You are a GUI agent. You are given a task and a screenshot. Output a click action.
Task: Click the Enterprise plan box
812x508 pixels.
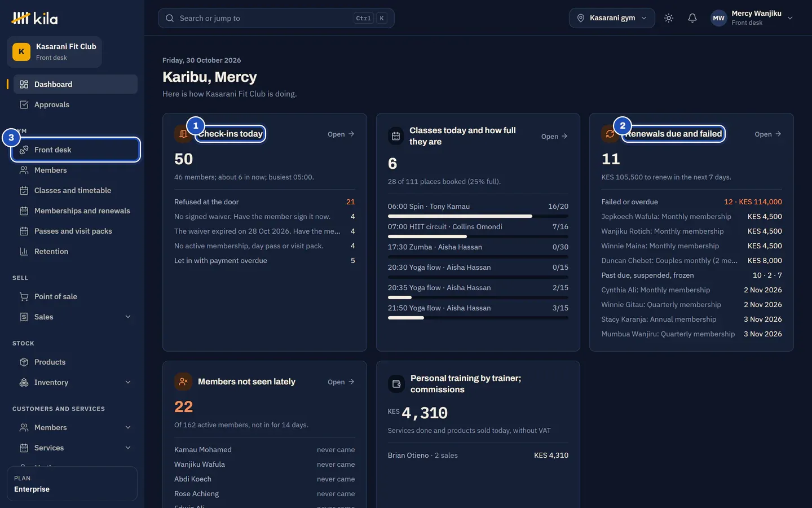click(x=72, y=484)
